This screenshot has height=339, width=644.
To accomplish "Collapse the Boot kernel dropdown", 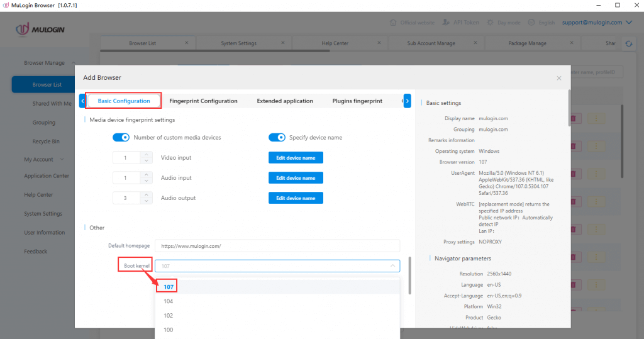I will (392, 266).
